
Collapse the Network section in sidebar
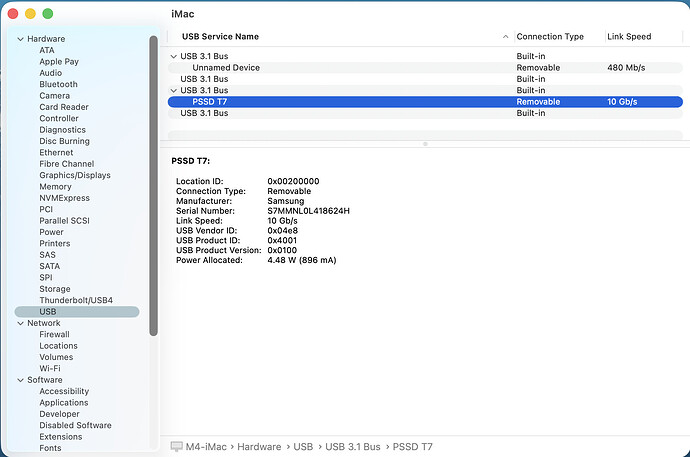tap(20, 323)
